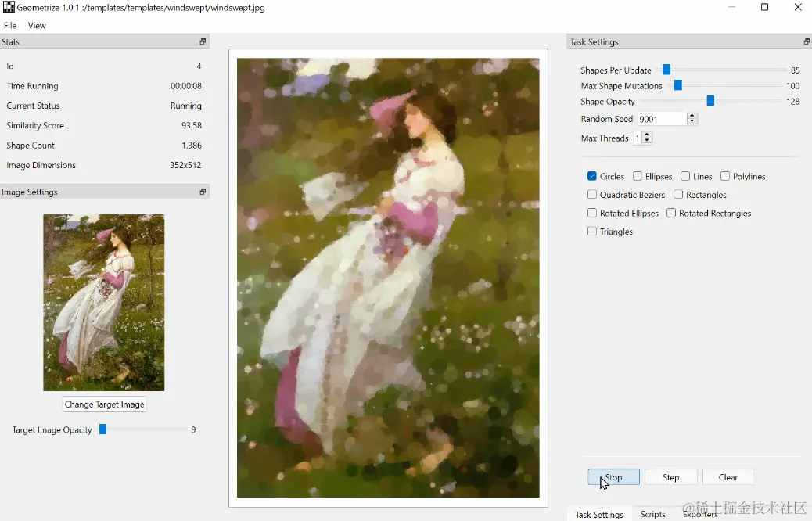The image size is (812, 521).
Task: Increase Max Threads with the spinner
Action: pyautogui.click(x=647, y=134)
